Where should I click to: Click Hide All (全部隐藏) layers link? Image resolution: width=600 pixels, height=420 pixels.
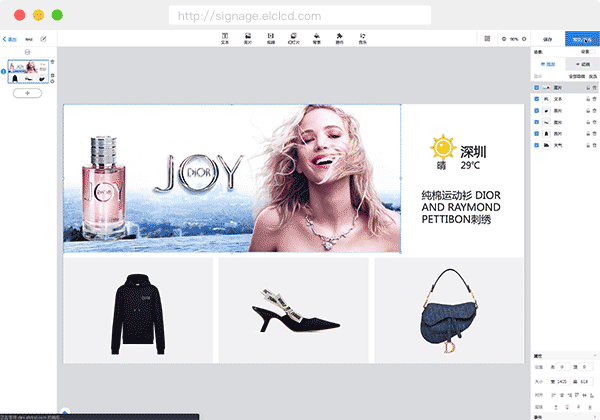(x=577, y=76)
